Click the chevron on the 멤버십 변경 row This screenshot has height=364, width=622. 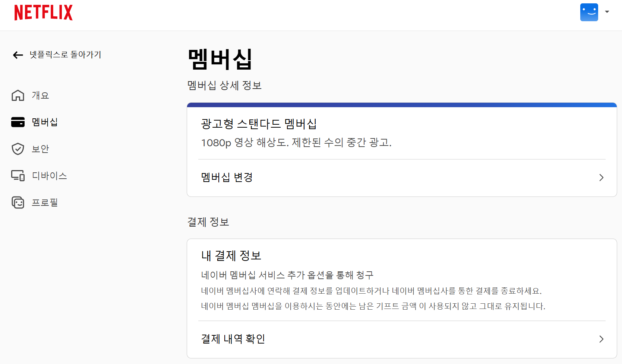tap(601, 178)
